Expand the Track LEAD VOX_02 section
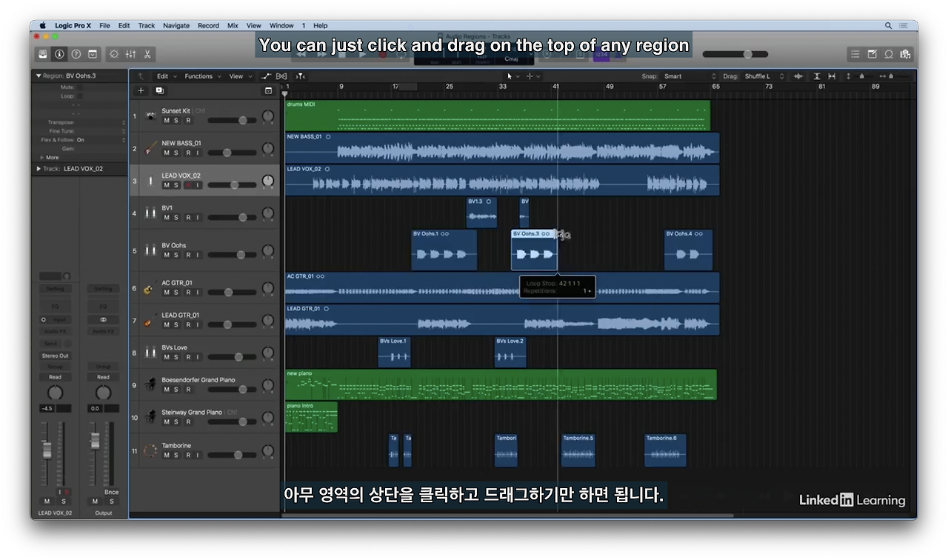 (x=39, y=169)
